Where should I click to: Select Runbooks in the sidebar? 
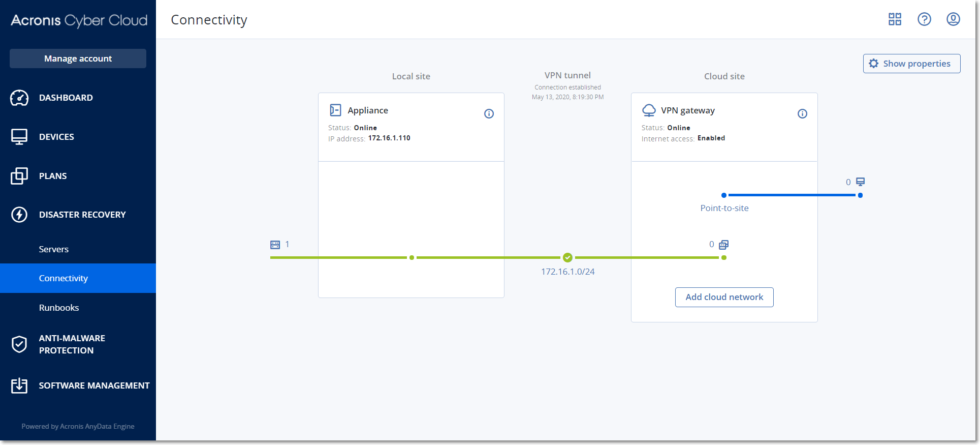click(59, 308)
